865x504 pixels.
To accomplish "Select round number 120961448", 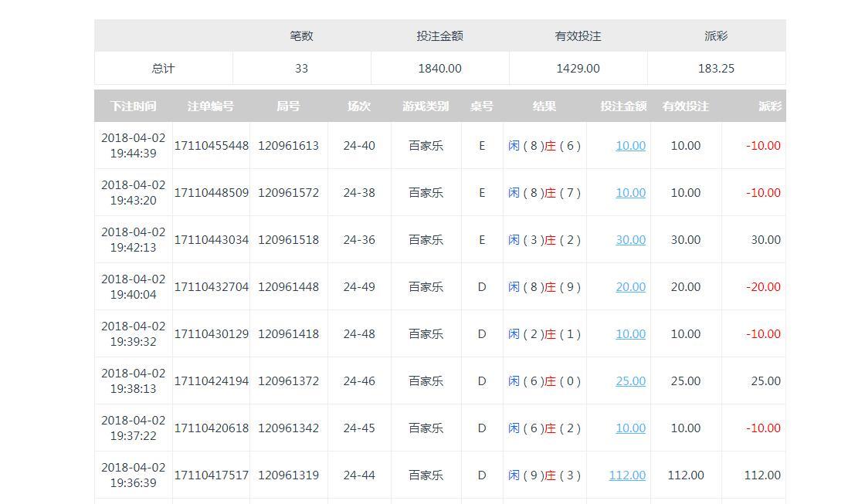I will click(289, 287).
